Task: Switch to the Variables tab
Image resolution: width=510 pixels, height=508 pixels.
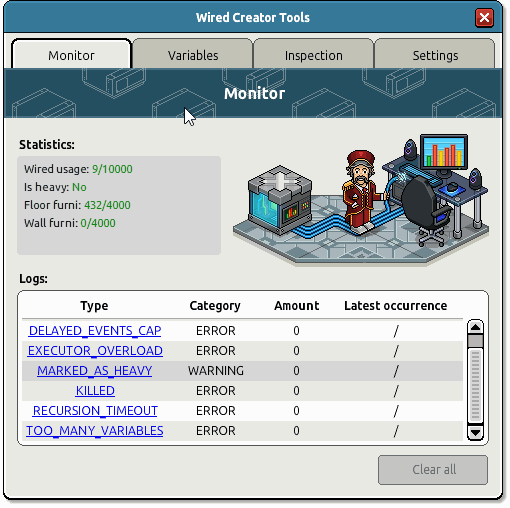Action: click(193, 54)
